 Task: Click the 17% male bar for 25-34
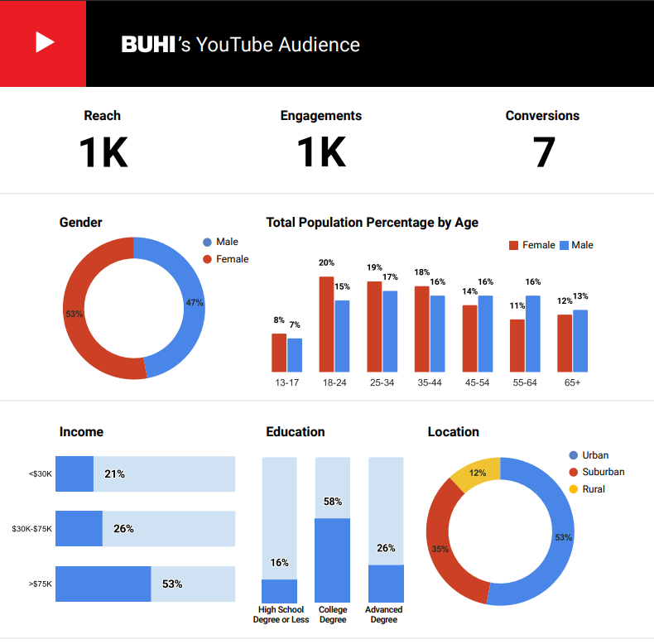pyautogui.click(x=390, y=331)
